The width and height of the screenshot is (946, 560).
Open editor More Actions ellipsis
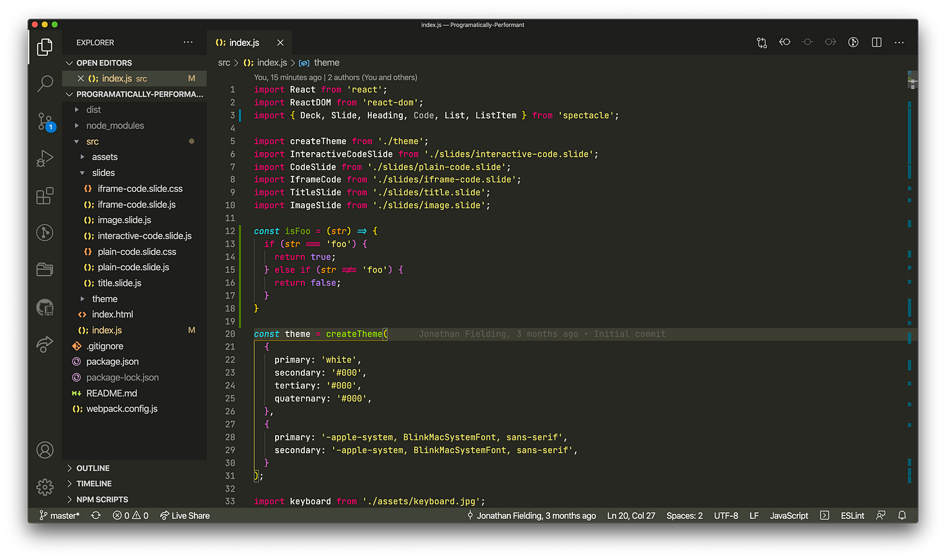pyautogui.click(x=899, y=43)
